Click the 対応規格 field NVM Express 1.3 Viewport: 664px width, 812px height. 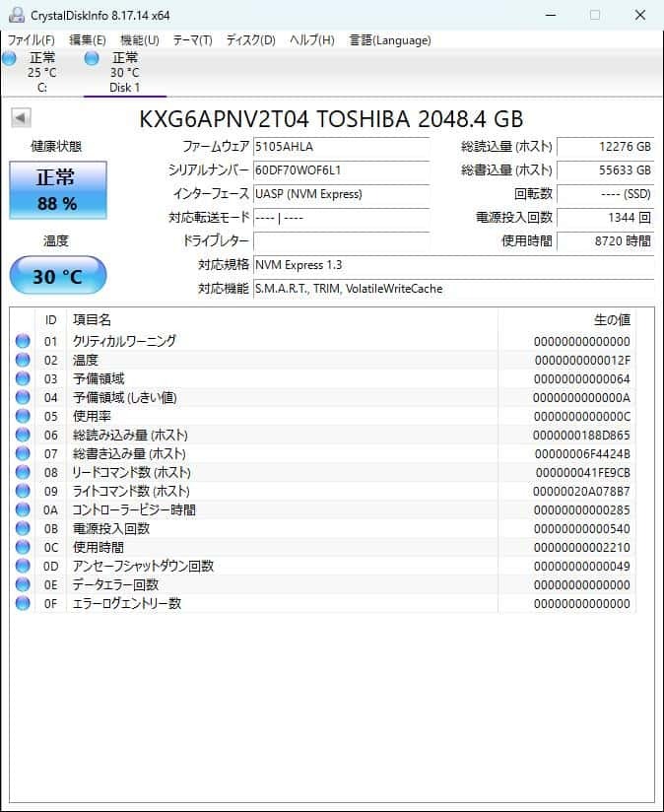pyautogui.click(x=453, y=265)
